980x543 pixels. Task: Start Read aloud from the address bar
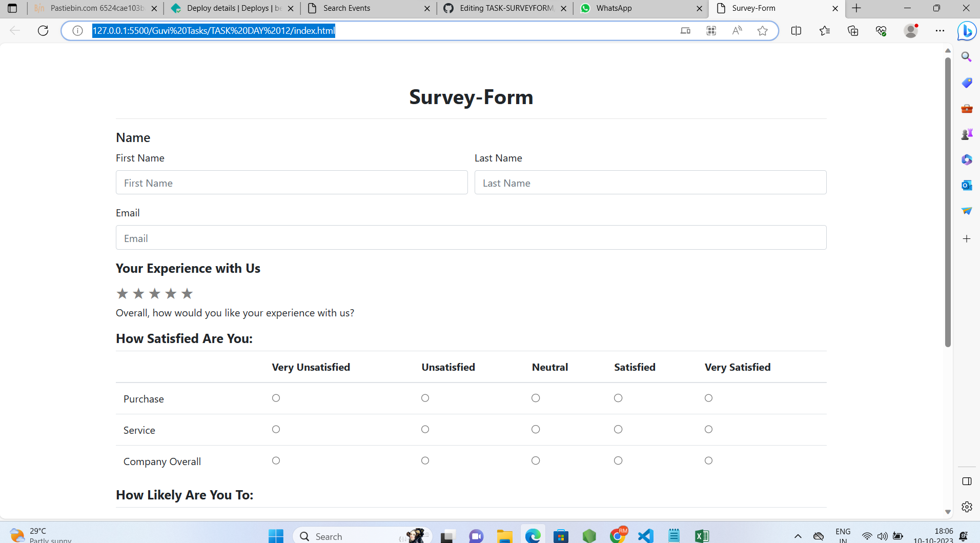coord(737,31)
